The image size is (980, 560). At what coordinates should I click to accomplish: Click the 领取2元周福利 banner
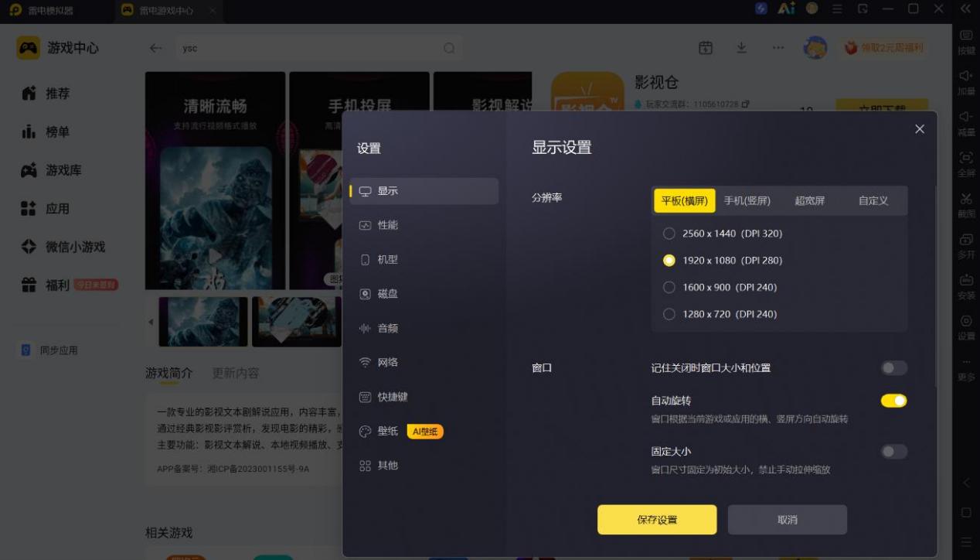[x=885, y=48]
